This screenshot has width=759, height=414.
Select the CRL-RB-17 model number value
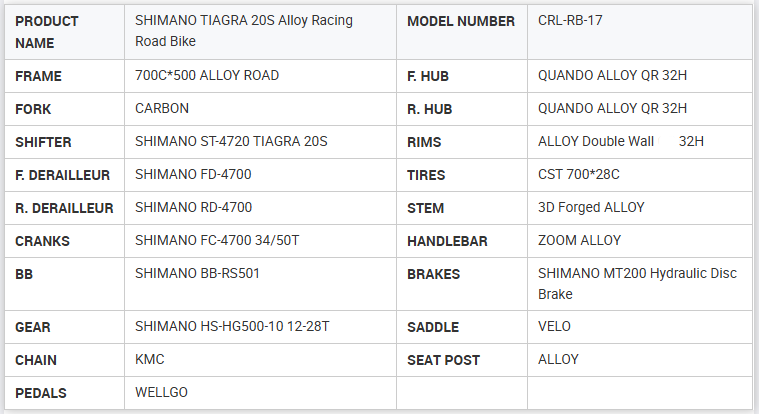point(572,22)
